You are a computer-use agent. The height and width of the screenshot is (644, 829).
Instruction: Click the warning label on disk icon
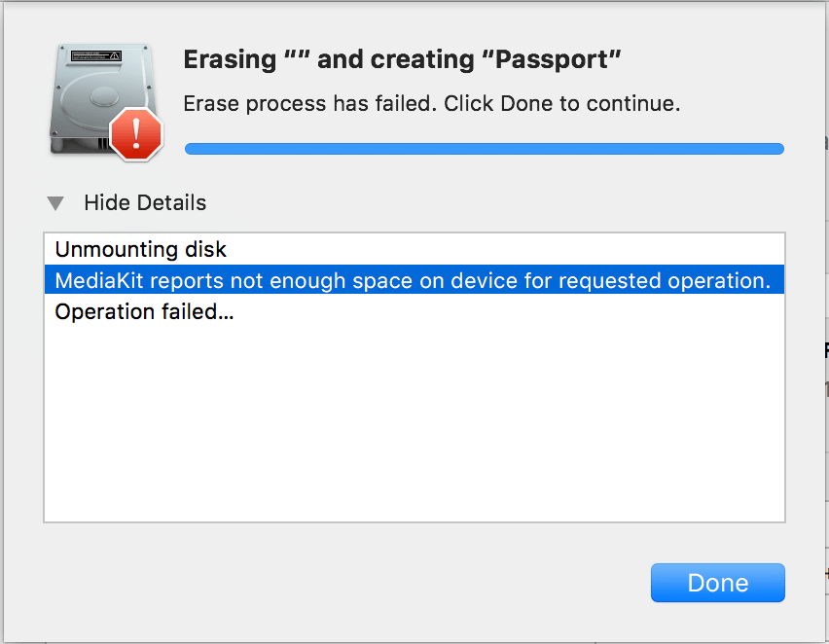point(96,55)
